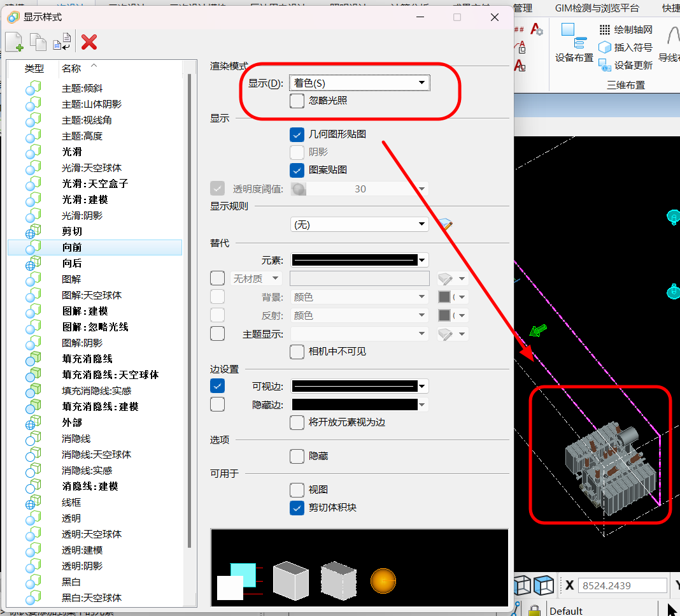The height and width of the screenshot is (616, 680).
Task: Toggle the 隐藏 option checkbox
Action: [x=297, y=456]
